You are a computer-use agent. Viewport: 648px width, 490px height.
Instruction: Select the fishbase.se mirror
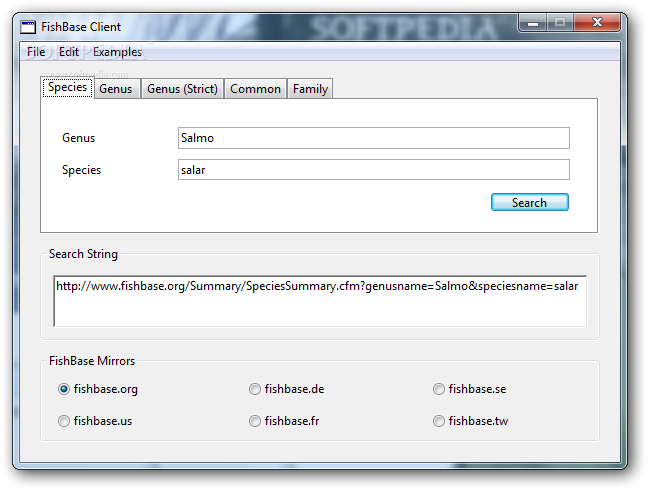tap(469, 389)
